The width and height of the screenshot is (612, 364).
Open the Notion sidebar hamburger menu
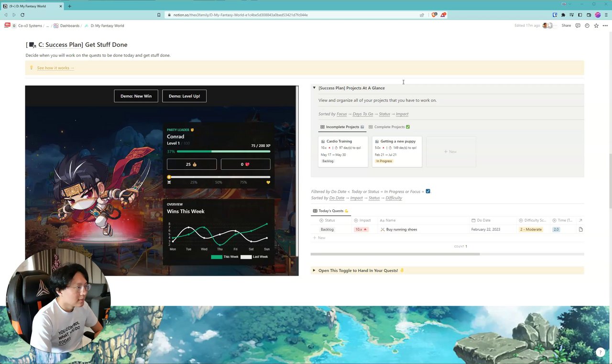[7, 25]
